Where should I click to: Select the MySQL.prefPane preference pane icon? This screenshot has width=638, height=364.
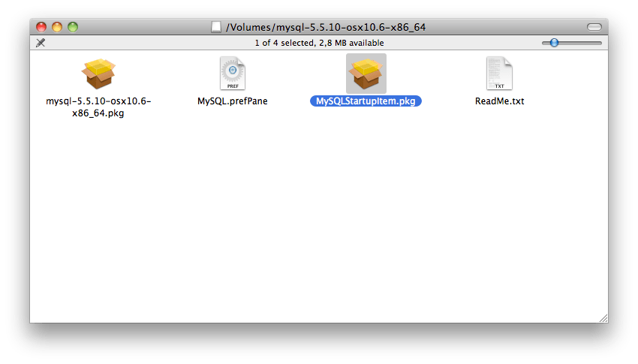click(x=233, y=74)
